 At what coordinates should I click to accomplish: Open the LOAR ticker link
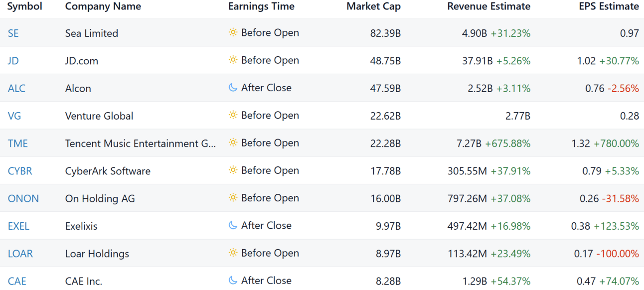tap(20, 254)
